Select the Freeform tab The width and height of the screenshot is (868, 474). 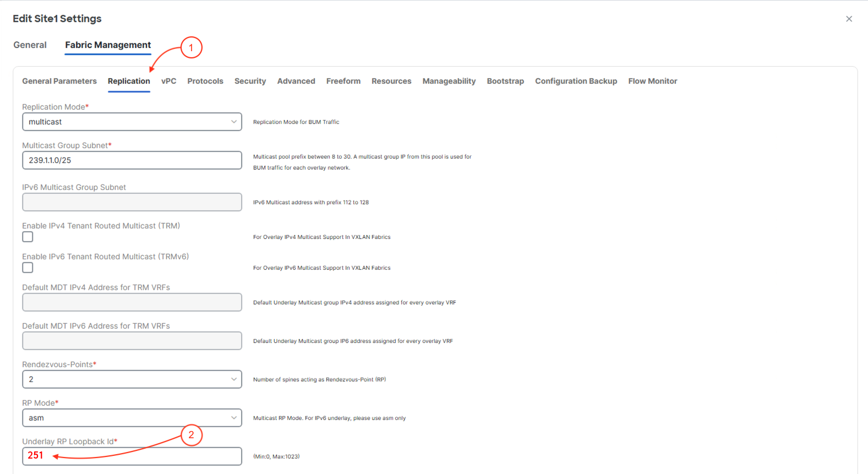pyautogui.click(x=343, y=81)
